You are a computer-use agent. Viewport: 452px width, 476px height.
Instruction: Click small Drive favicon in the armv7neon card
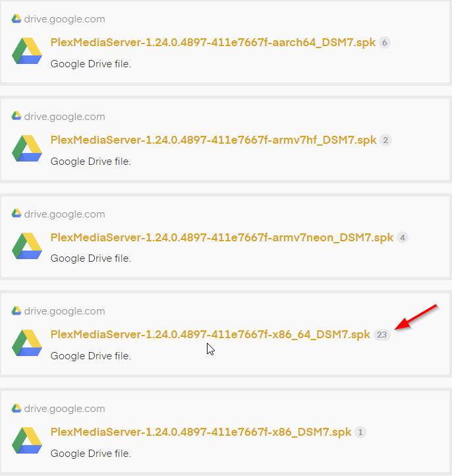click(16, 213)
